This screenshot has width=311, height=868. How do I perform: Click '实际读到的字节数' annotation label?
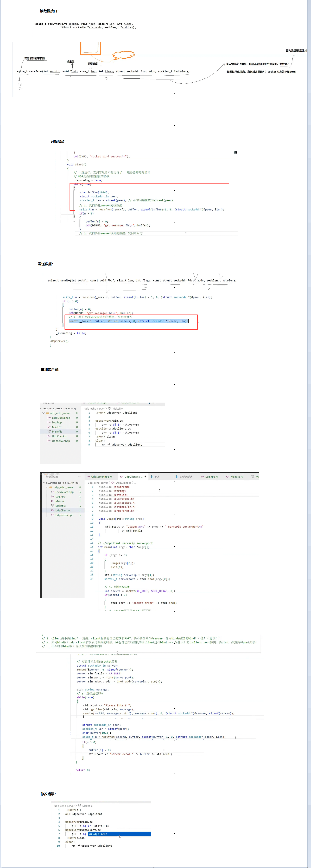click(x=34, y=59)
